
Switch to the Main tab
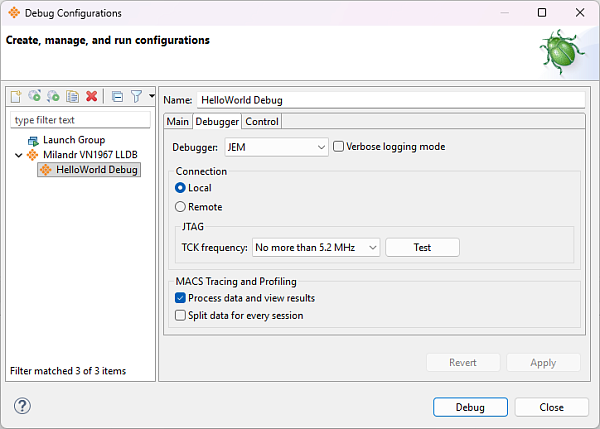coord(177,122)
